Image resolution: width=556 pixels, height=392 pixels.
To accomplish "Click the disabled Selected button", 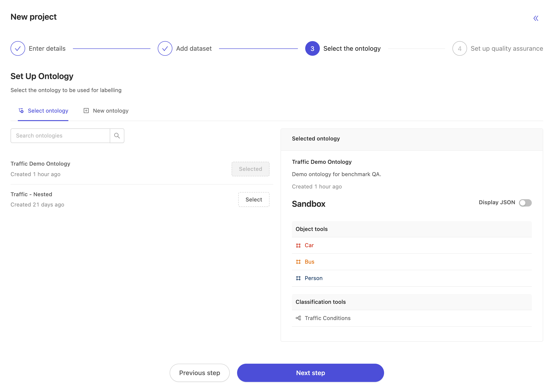I will [x=250, y=169].
